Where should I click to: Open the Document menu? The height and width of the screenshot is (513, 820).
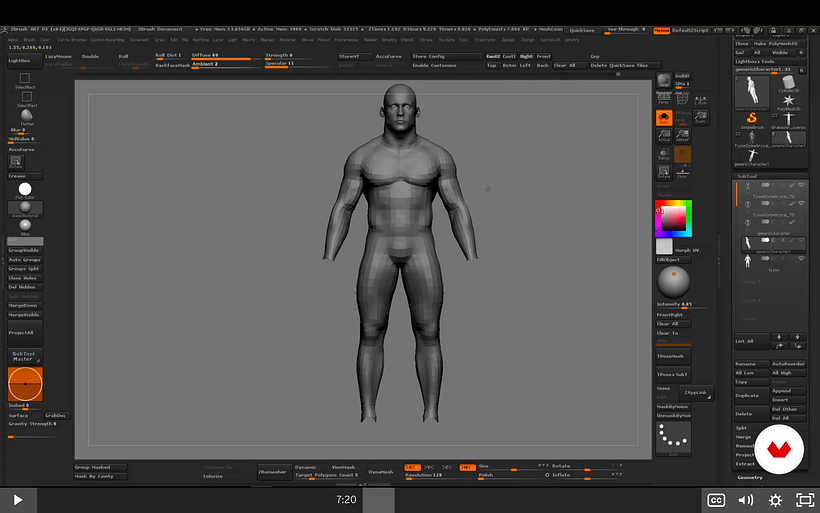(x=139, y=40)
